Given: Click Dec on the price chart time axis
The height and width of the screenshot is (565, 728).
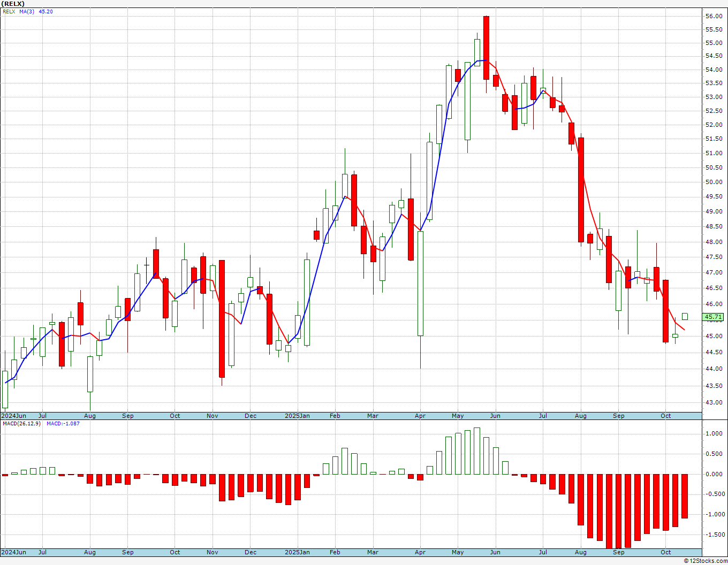Looking at the screenshot, I should coord(251,416).
